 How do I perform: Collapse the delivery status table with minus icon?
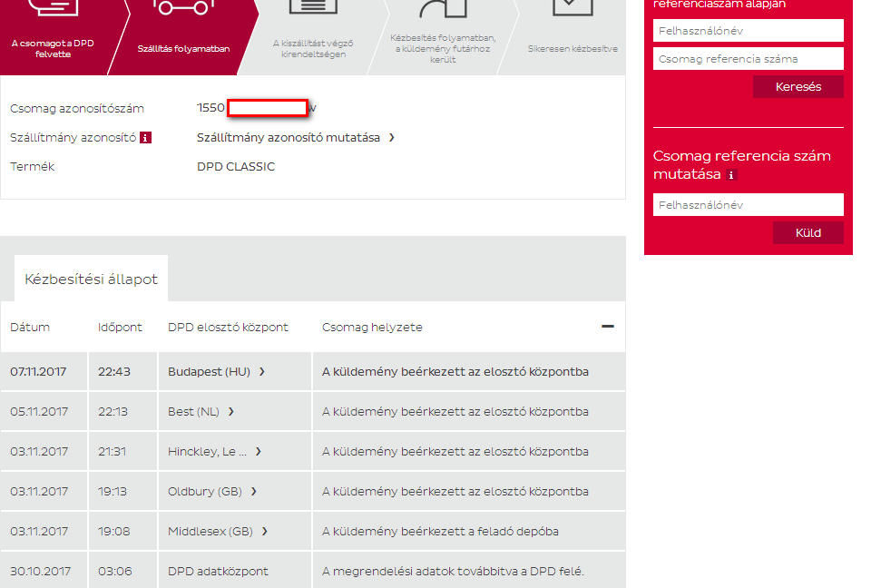[607, 327]
